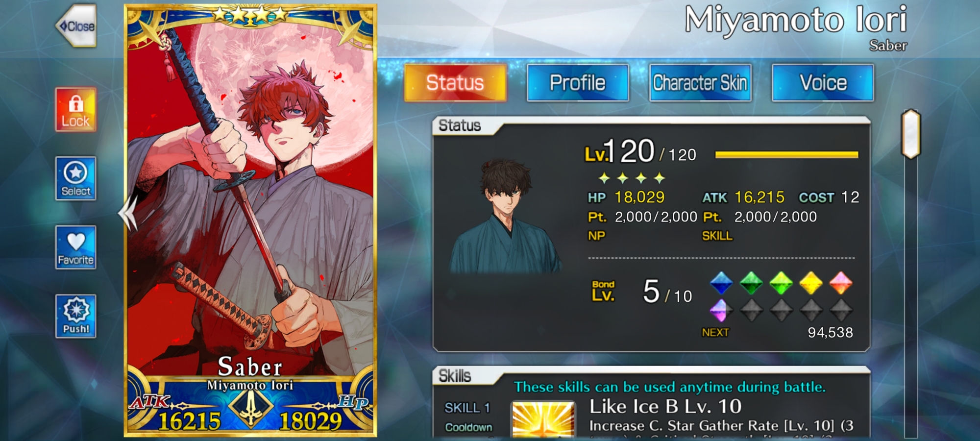Click the dark green bond gem
The image size is (980, 441).
click(x=751, y=283)
